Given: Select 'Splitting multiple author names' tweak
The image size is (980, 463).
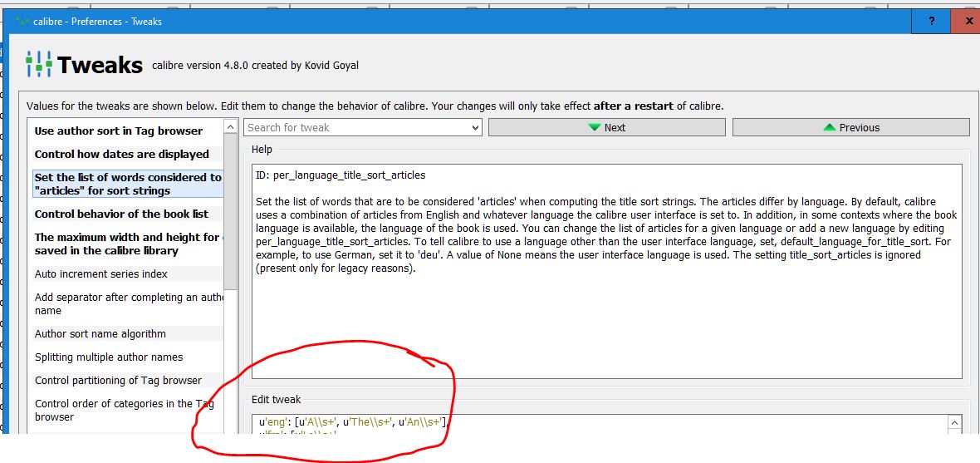Looking at the screenshot, I should coord(128,357).
